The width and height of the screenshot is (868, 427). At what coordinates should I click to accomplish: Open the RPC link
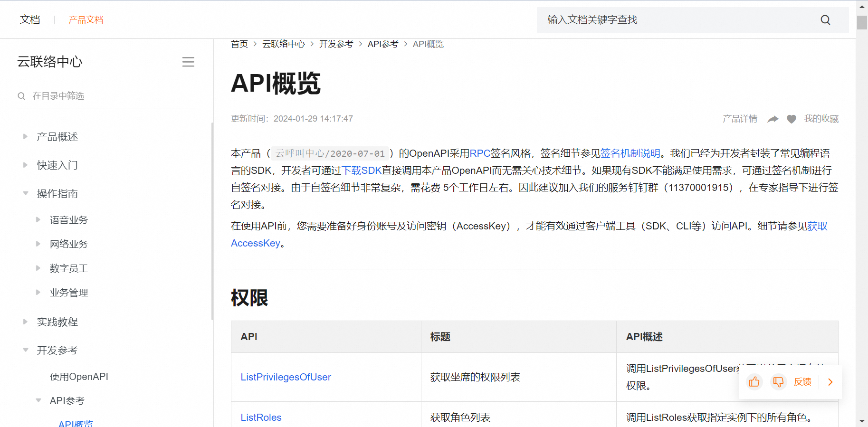point(480,153)
